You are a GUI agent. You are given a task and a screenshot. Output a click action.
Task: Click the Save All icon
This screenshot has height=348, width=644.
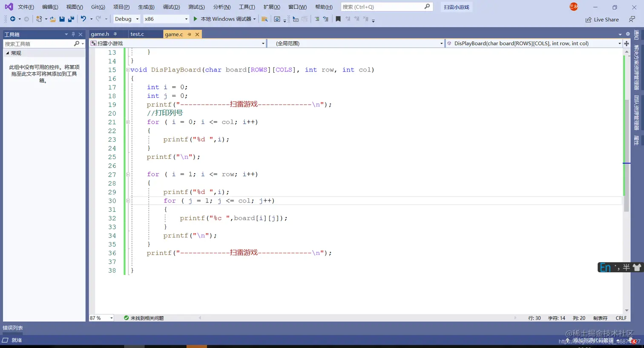coord(71,19)
